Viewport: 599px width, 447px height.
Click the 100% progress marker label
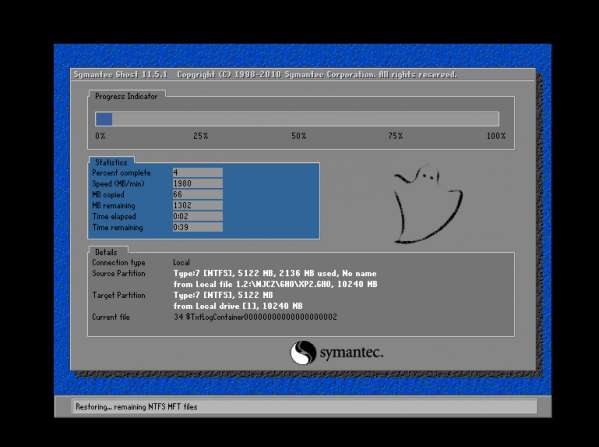click(496, 136)
